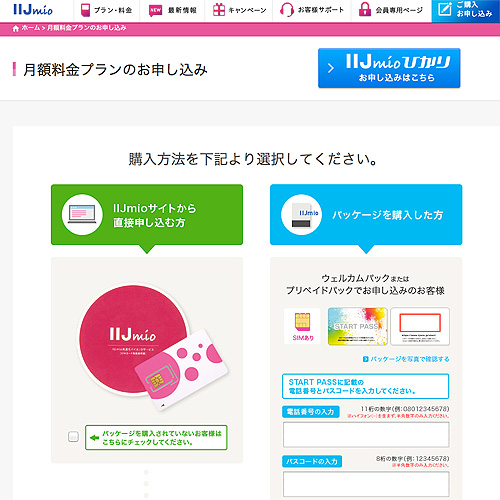
Task: Click the passcode input field
Action: (366, 484)
